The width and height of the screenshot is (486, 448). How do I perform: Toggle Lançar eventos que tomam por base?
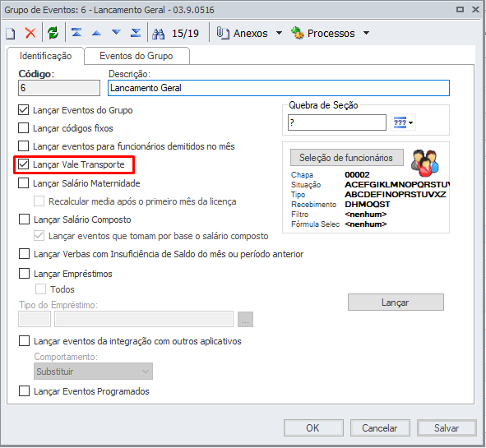[39, 236]
